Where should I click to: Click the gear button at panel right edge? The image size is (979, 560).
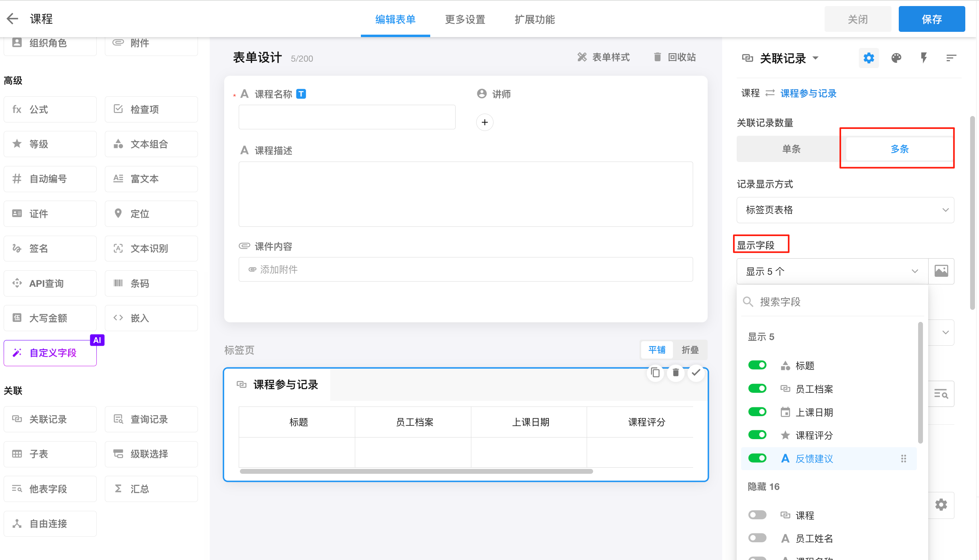click(x=941, y=505)
